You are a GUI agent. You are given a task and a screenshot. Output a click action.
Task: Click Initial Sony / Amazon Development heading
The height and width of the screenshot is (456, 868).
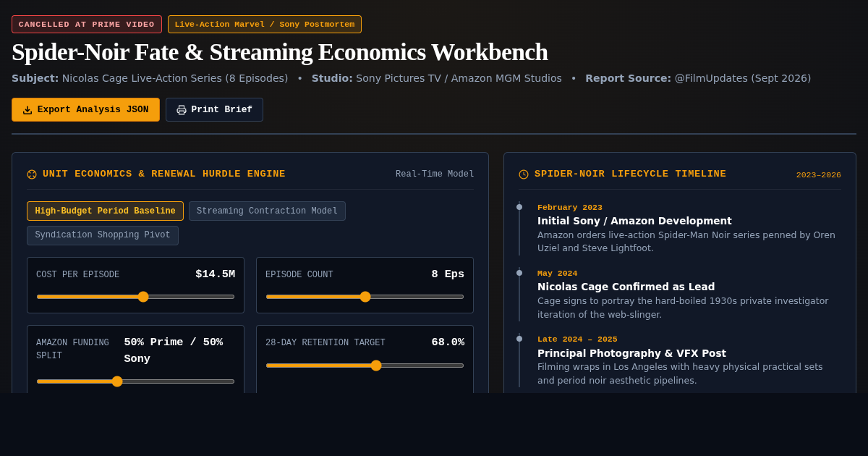(634, 221)
